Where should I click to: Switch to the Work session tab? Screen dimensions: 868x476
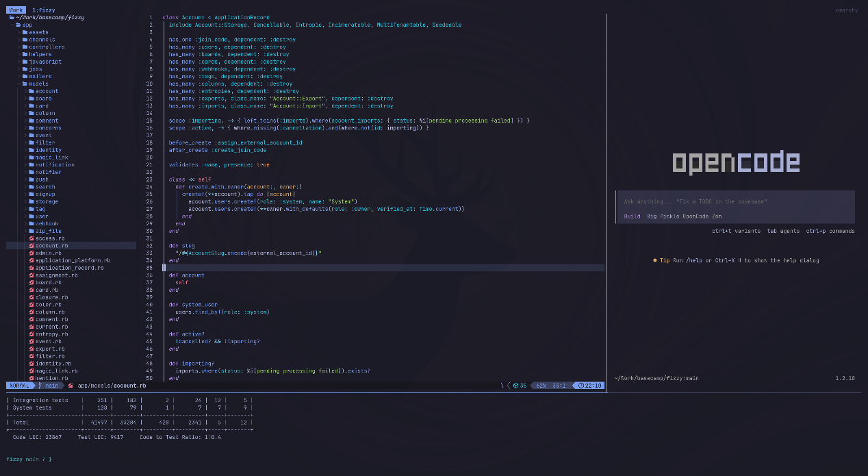point(16,10)
